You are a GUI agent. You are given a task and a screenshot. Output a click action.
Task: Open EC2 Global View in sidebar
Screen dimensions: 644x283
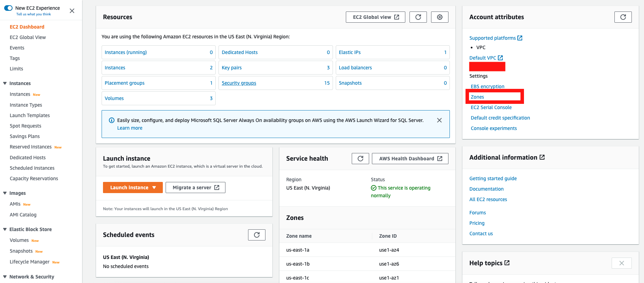[28, 37]
